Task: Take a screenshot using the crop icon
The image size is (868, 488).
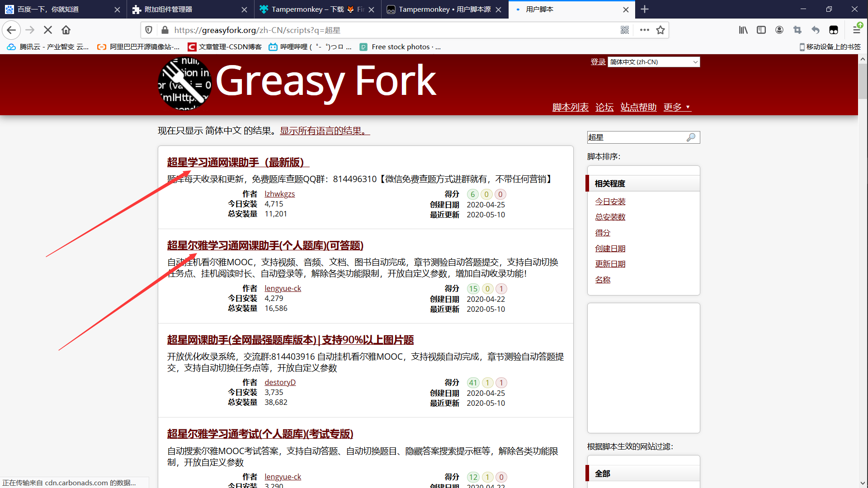Action: click(797, 30)
